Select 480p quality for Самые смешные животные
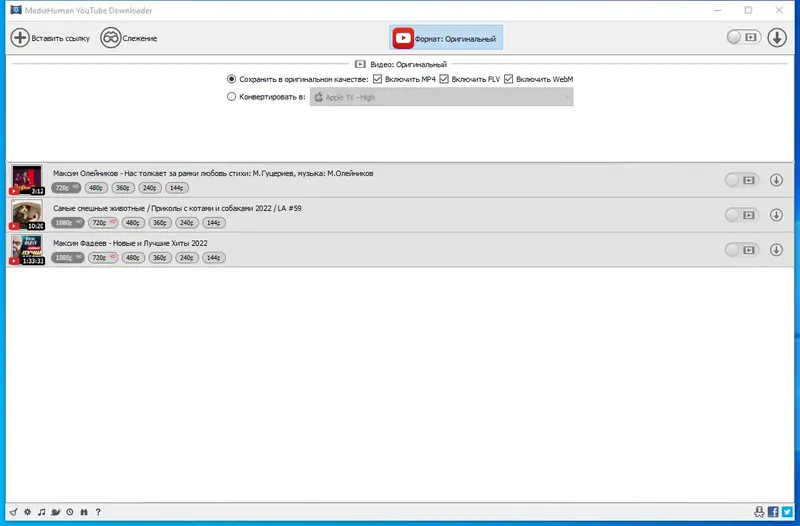The width and height of the screenshot is (800, 526). pyautogui.click(x=133, y=222)
